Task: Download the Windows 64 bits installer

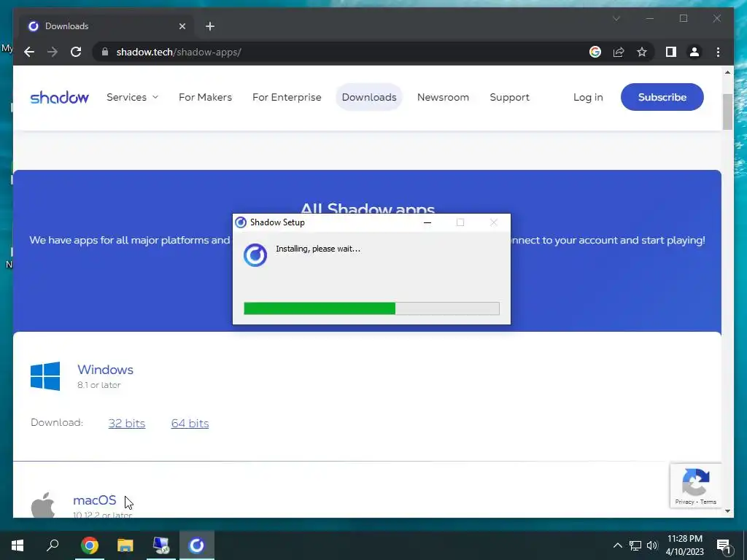Action: 190,424
